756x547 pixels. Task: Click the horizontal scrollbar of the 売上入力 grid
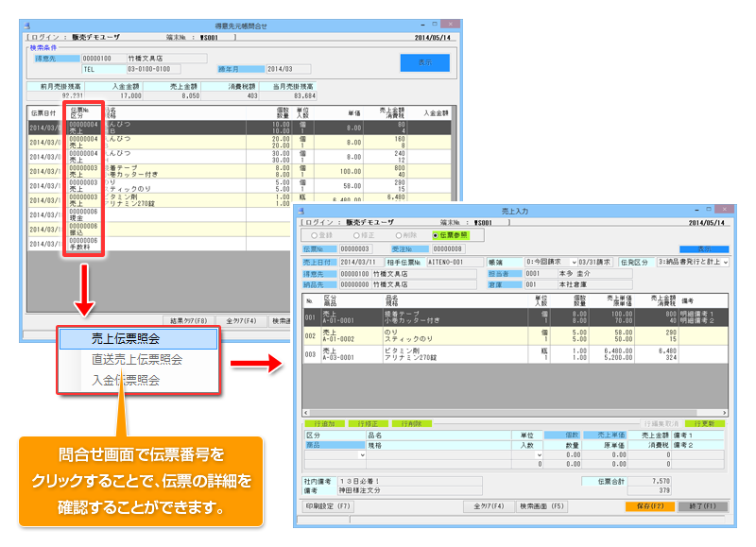515,413
